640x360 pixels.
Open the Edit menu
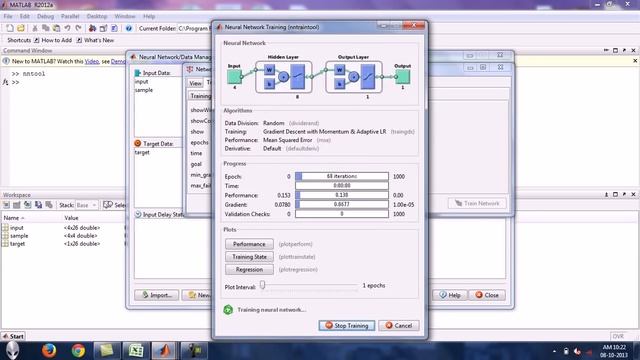[x=24, y=16]
